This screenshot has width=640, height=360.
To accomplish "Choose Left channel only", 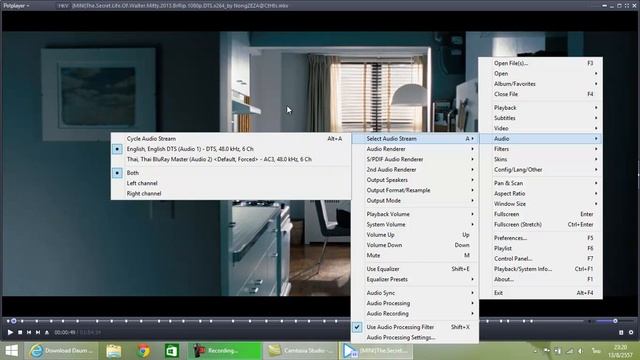I will click(x=231, y=183).
